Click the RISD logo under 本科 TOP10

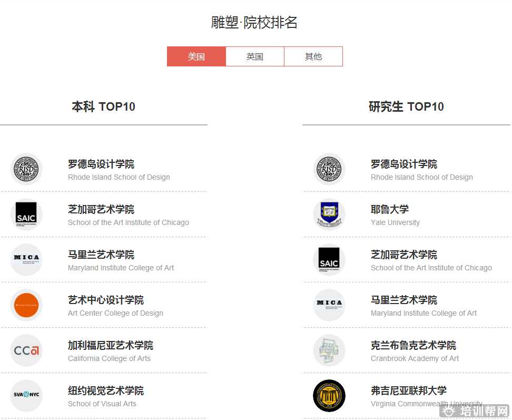pos(26,169)
